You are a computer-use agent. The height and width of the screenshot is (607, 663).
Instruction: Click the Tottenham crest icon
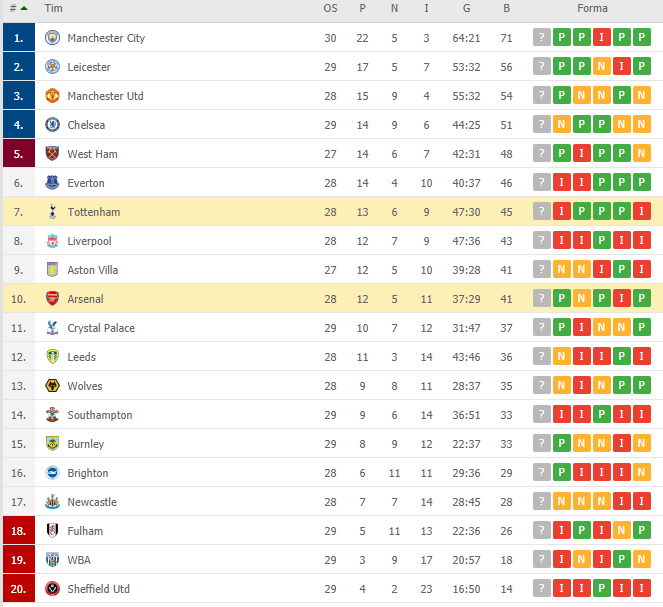[52, 212]
